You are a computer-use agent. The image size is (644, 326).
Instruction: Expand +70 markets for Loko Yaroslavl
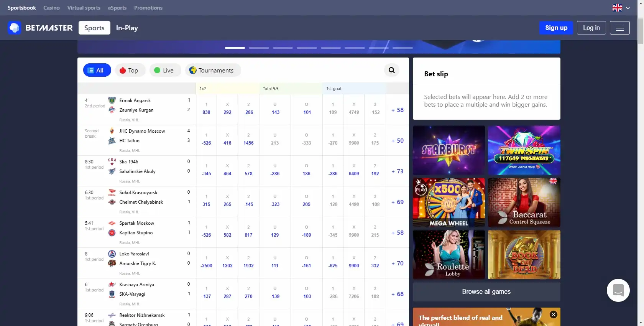click(398, 263)
